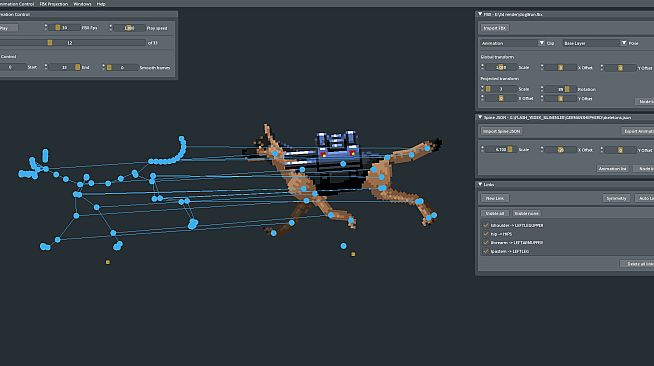Click the End frame stepper arrows

pyautogui.click(x=45, y=67)
